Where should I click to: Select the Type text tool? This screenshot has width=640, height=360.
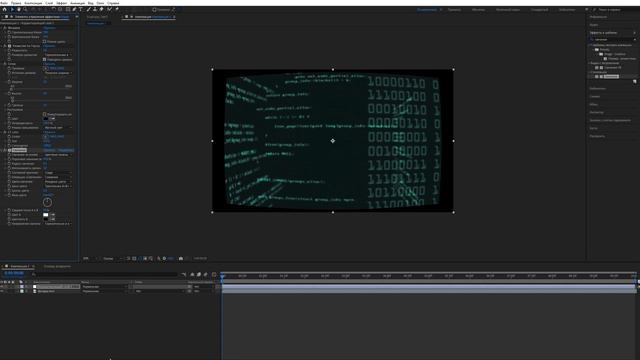[x=81, y=9]
